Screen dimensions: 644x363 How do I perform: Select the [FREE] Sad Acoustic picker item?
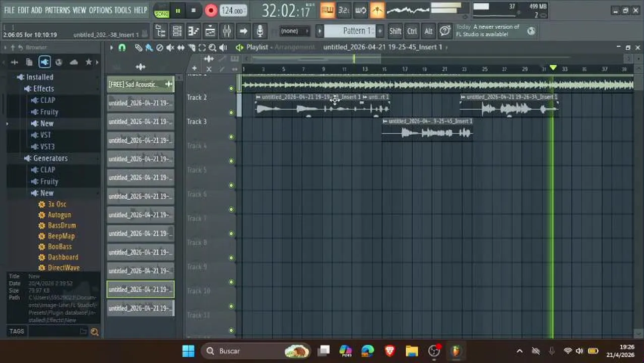pyautogui.click(x=141, y=85)
